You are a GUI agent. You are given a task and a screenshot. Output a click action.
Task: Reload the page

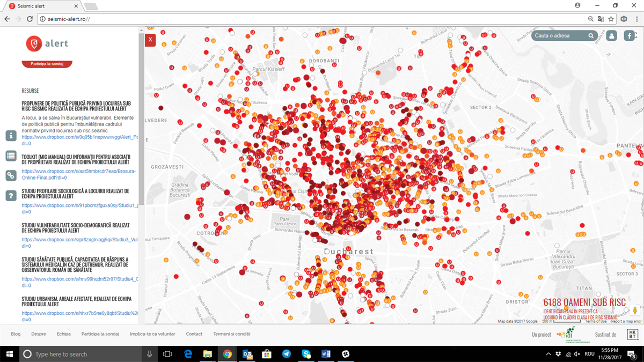coord(30,19)
